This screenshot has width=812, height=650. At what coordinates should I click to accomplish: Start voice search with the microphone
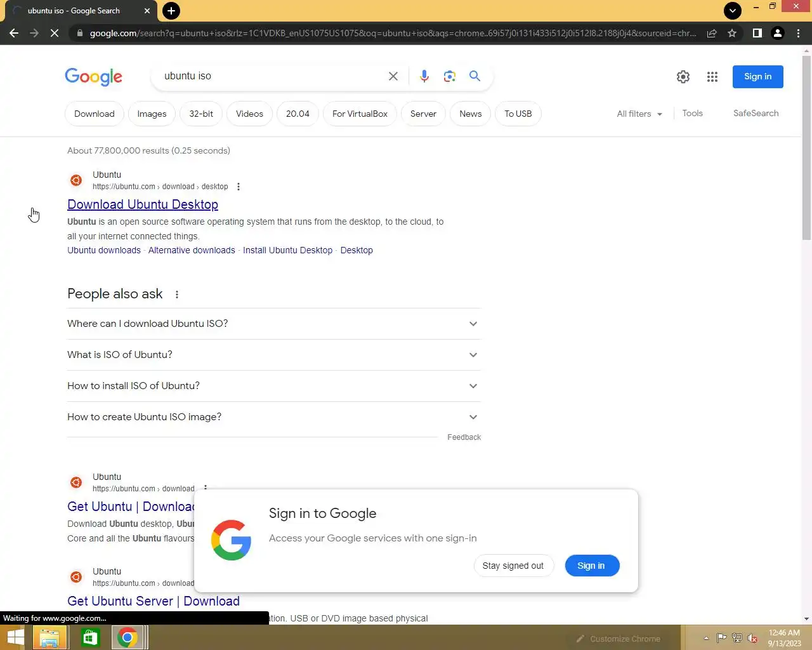pyautogui.click(x=424, y=76)
